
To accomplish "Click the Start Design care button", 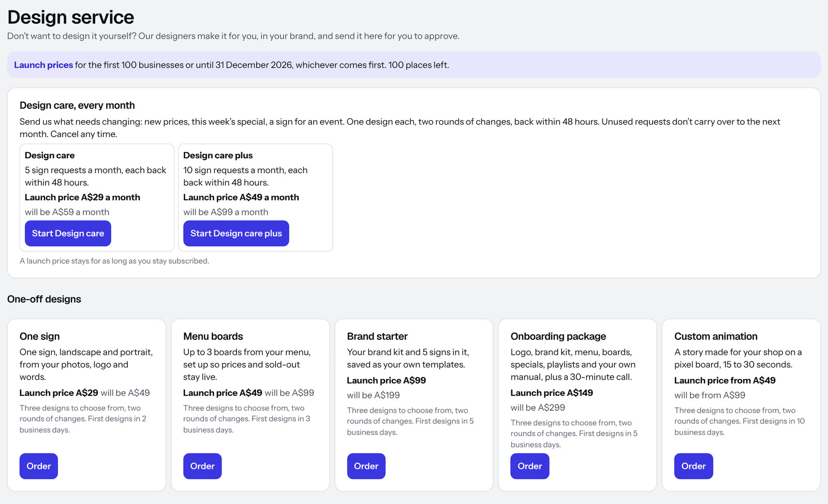I will click(x=68, y=233).
